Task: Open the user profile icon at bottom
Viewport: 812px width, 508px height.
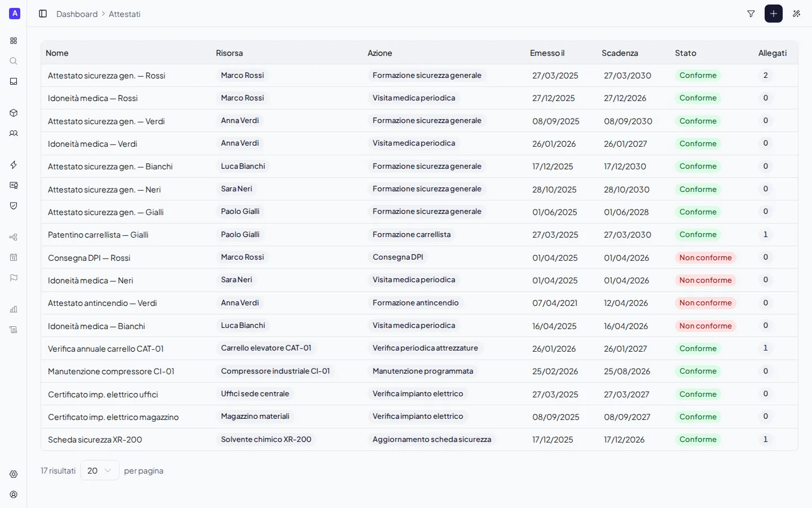Action: tap(14, 494)
